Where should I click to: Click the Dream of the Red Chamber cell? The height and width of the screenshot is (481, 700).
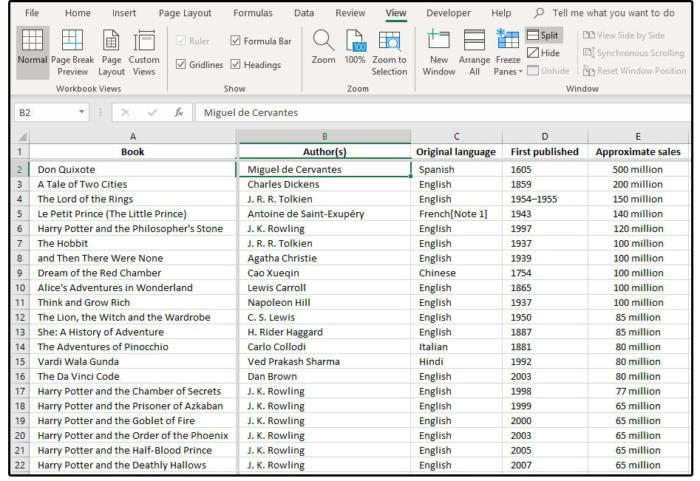click(x=133, y=273)
